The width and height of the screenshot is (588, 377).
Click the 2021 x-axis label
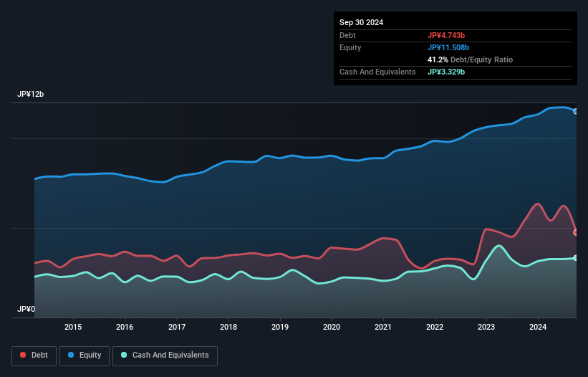[x=383, y=327]
